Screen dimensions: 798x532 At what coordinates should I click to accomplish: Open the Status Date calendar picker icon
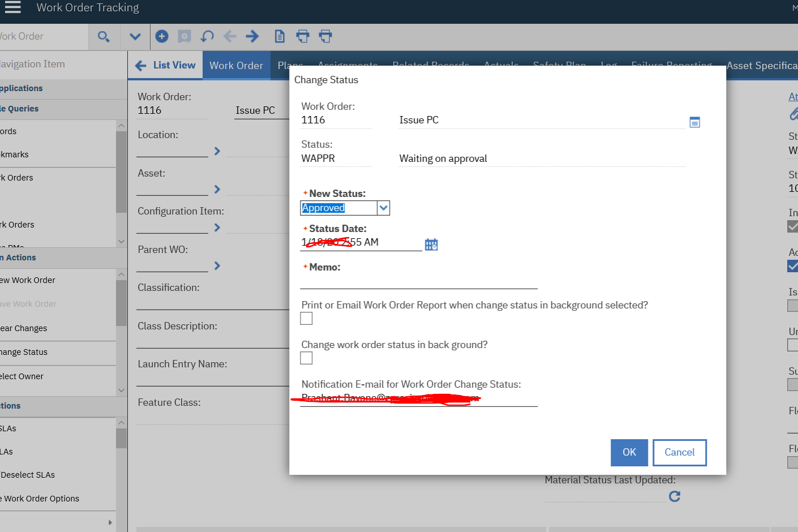pos(431,244)
